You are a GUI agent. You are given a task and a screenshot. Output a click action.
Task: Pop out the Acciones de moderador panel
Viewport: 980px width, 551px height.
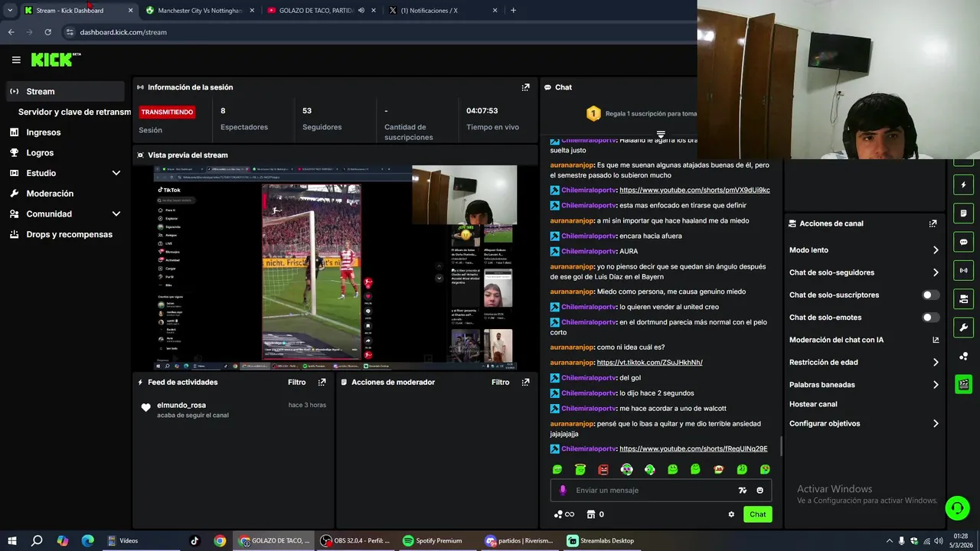(525, 382)
